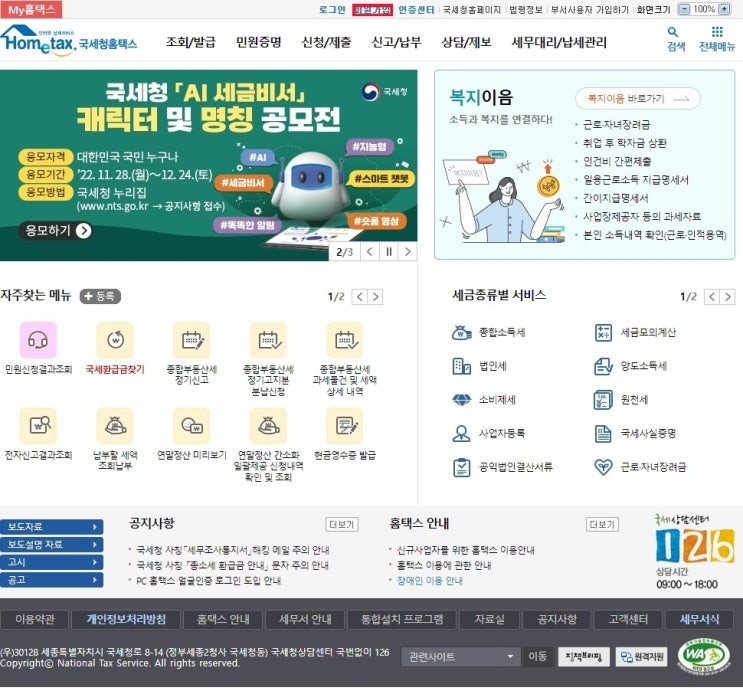
Task: Open the 전체메뉴 grid icon
Action: [x=717, y=32]
